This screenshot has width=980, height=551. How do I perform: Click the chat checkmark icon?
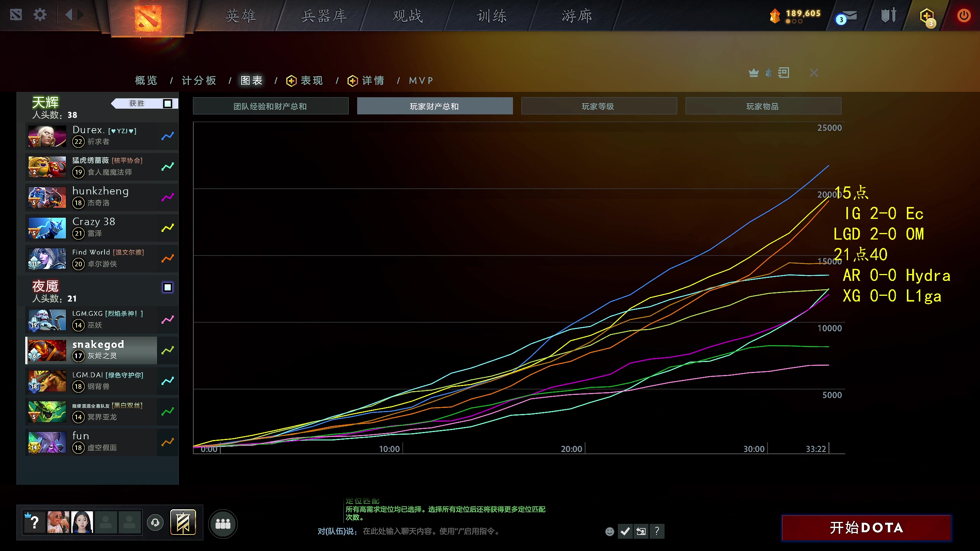tap(625, 531)
